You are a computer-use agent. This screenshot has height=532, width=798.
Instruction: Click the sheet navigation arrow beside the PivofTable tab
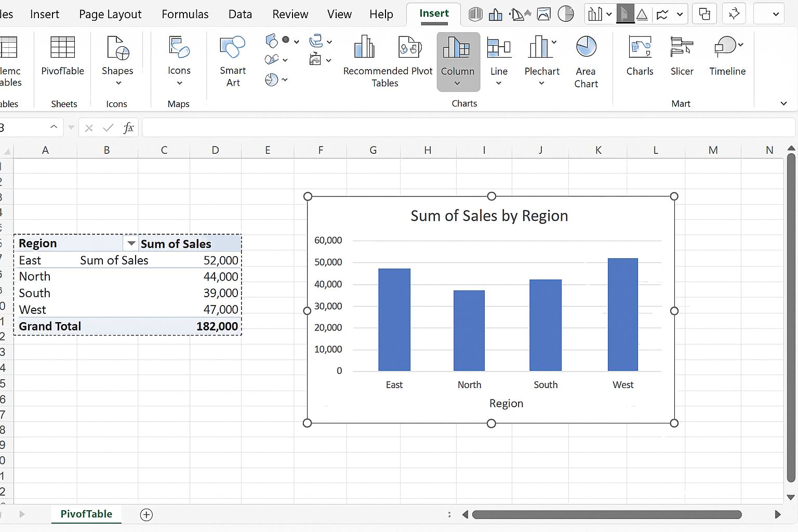[x=22, y=514]
